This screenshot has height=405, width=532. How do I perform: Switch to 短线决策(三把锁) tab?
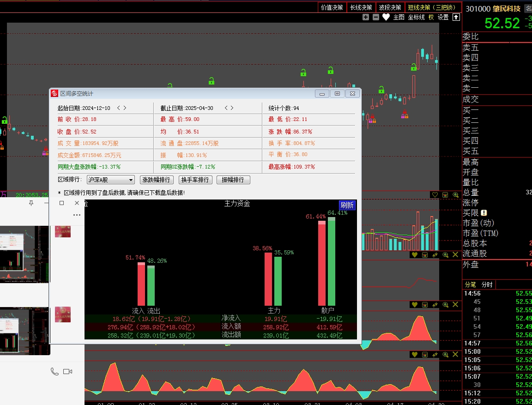(x=433, y=7)
